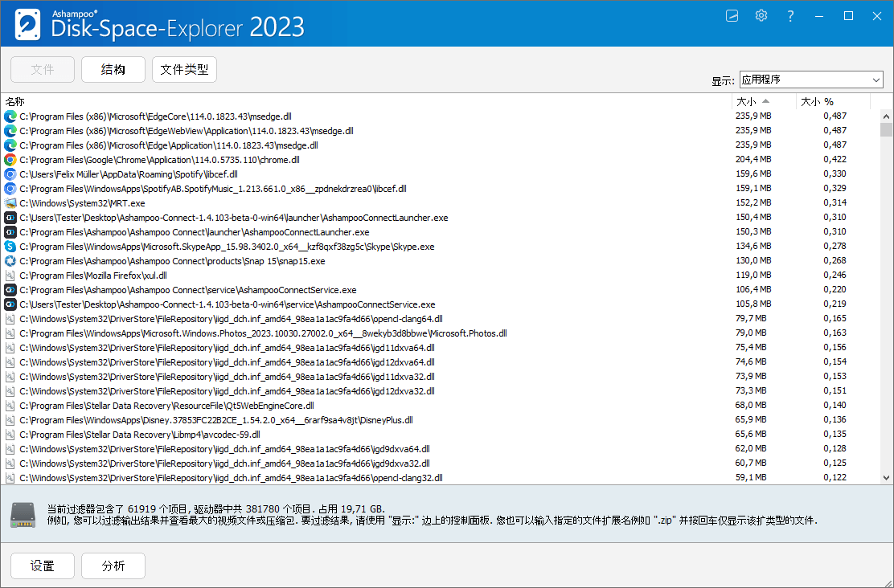Switch to the 文件类型 tab
894x588 pixels.
click(x=184, y=69)
